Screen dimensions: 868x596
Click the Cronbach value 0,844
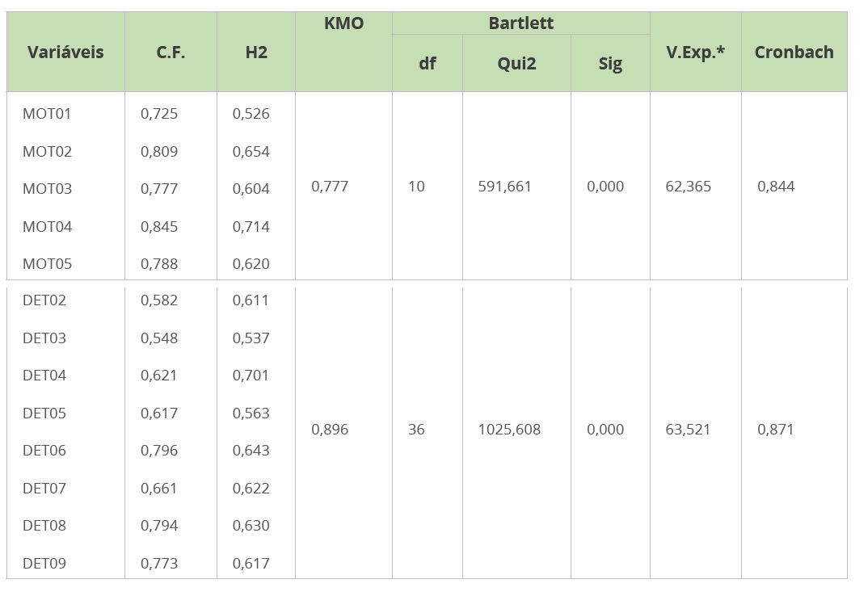pos(776,187)
